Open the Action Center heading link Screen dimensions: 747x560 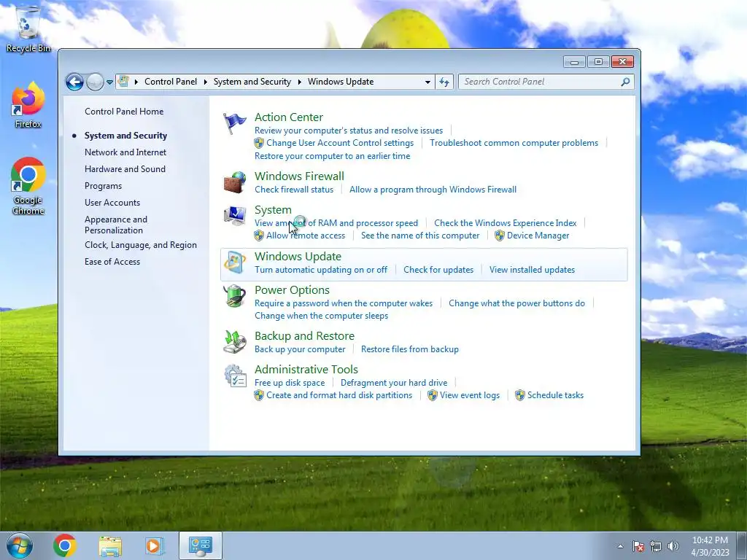pos(289,117)
